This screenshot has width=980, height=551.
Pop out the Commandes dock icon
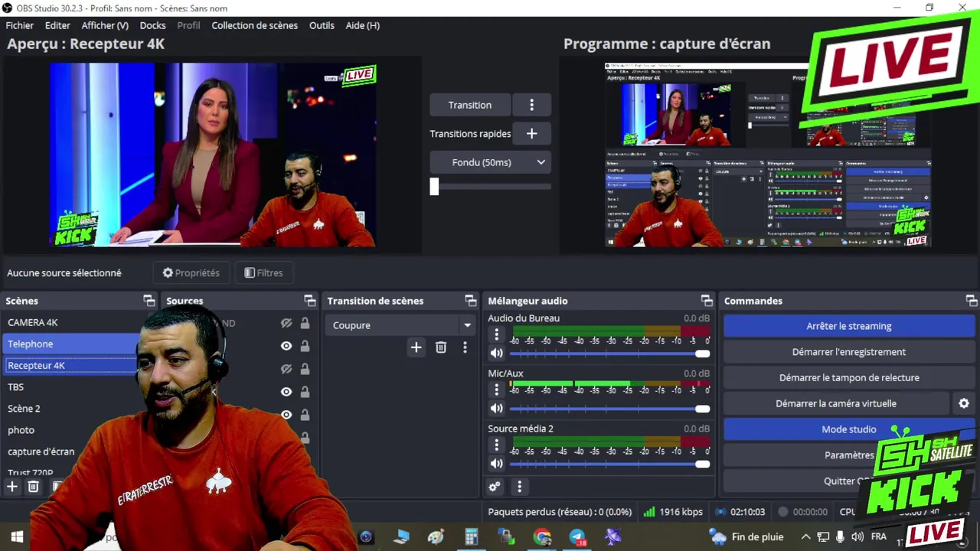click(x=971, y=301)
